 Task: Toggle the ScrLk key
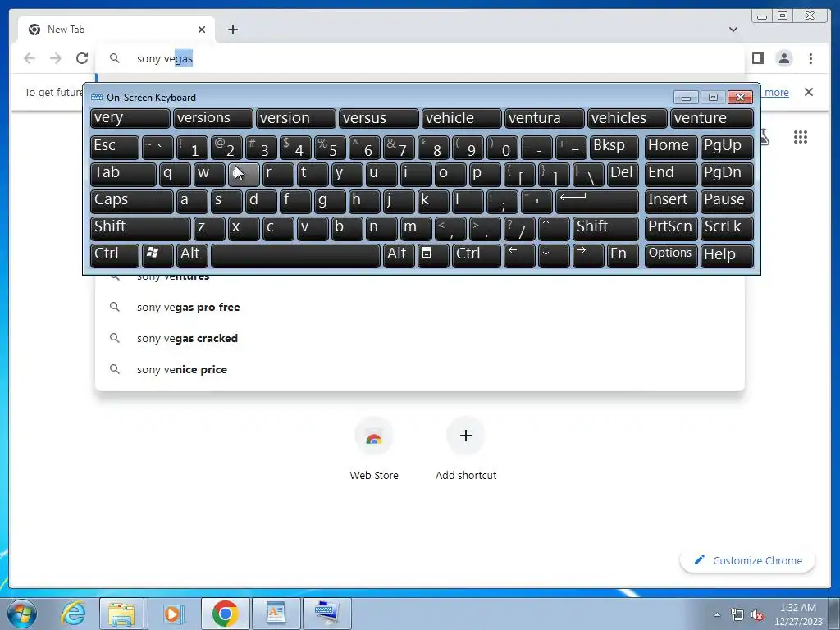pos(727,228)
